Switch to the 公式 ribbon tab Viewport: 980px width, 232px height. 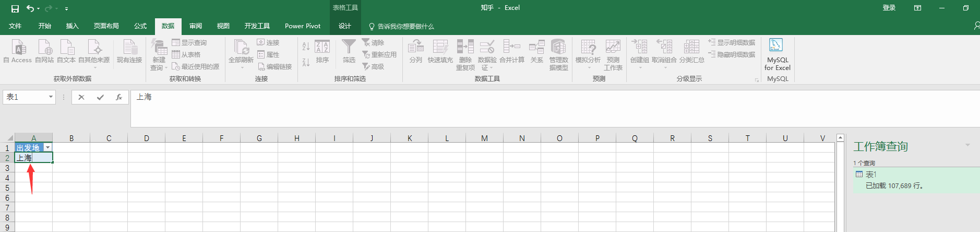tap(140, 26)
